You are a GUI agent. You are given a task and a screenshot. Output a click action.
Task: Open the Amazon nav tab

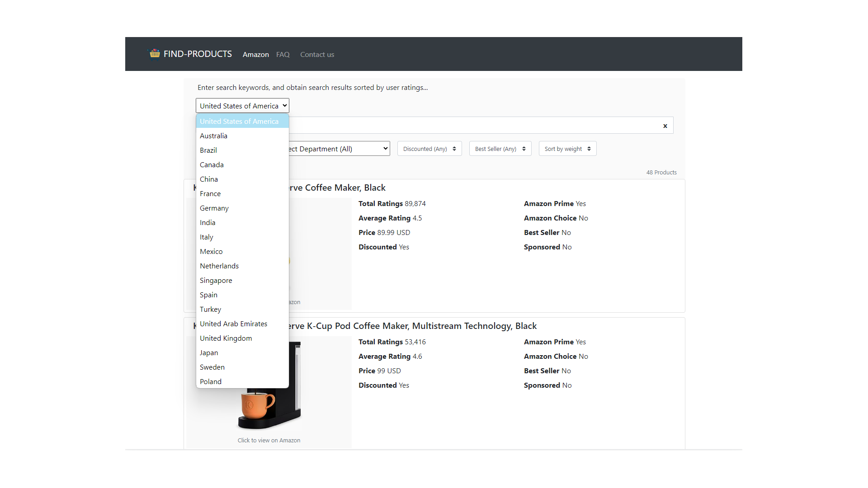[x=255, y=54]
